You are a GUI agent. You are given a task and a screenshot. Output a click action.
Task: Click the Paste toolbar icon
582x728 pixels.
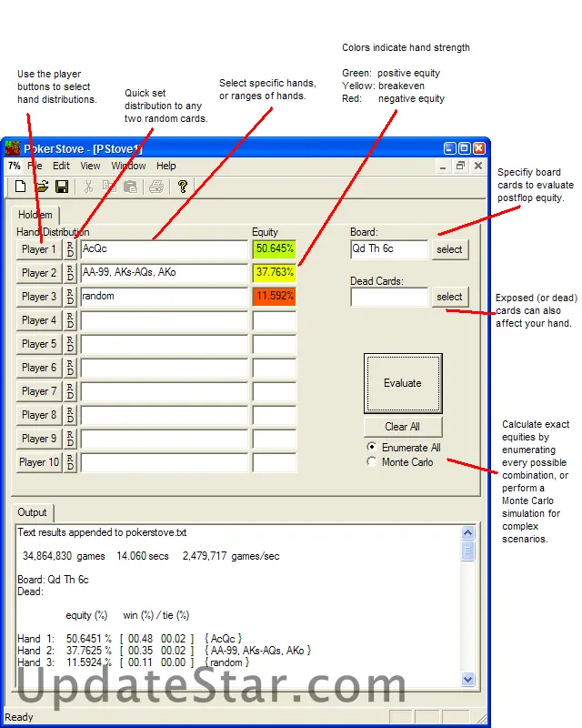(x=130, y=187)
